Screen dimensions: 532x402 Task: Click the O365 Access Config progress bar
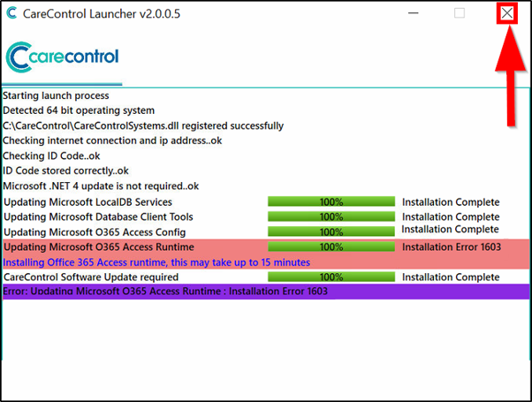[x=331, y=231]
